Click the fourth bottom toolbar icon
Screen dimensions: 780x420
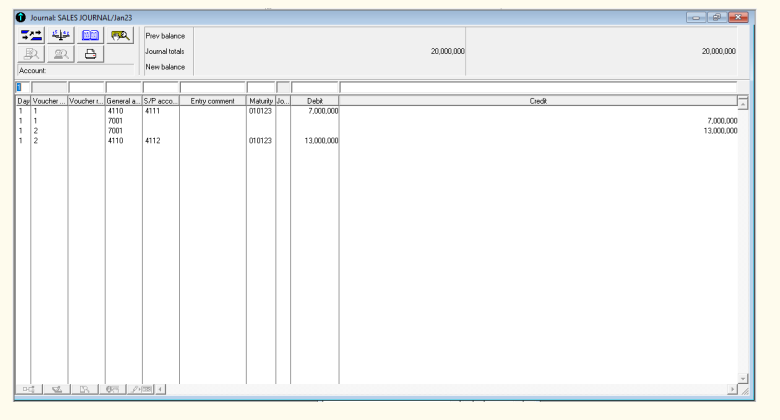click(x=112, y=389)
